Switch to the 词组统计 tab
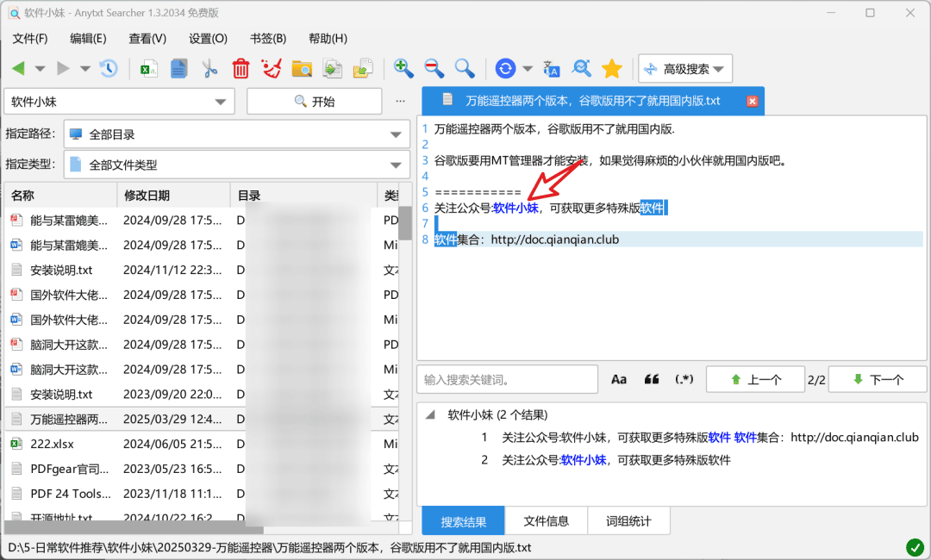Viewport: 931px width, 560px height. click(628, 521)
